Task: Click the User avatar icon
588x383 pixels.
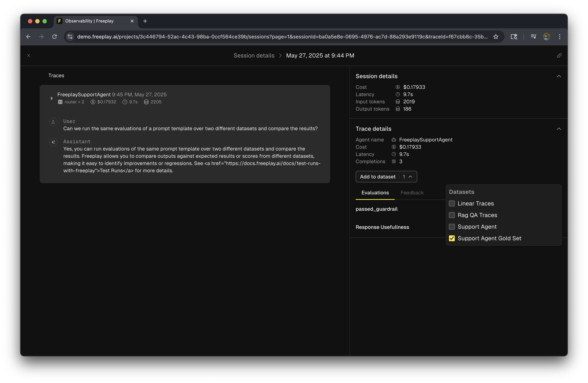Action: (x=53, y=122)
